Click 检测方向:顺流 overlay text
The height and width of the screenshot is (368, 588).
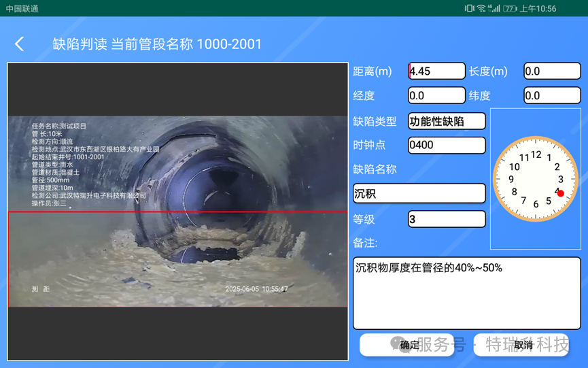click(52, 141)
